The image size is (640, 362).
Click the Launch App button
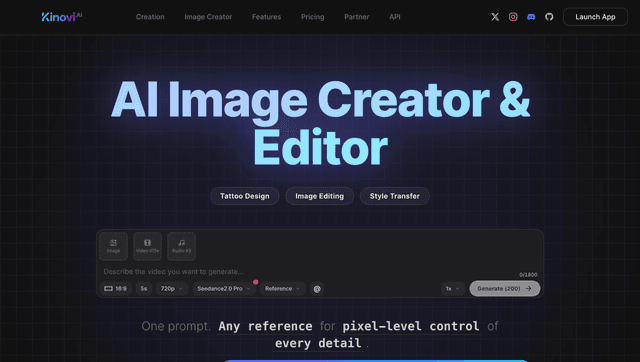click(595, 17)
